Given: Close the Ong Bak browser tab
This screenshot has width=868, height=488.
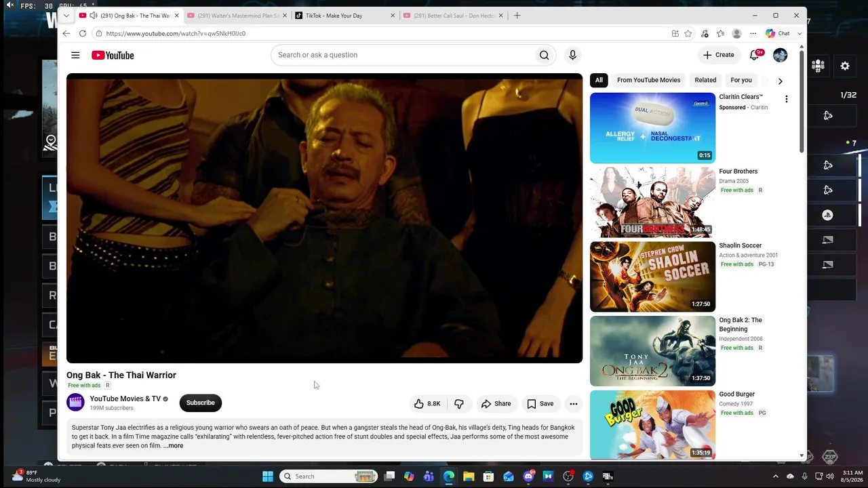Looking at the screenshot, I should pos(176,16).
